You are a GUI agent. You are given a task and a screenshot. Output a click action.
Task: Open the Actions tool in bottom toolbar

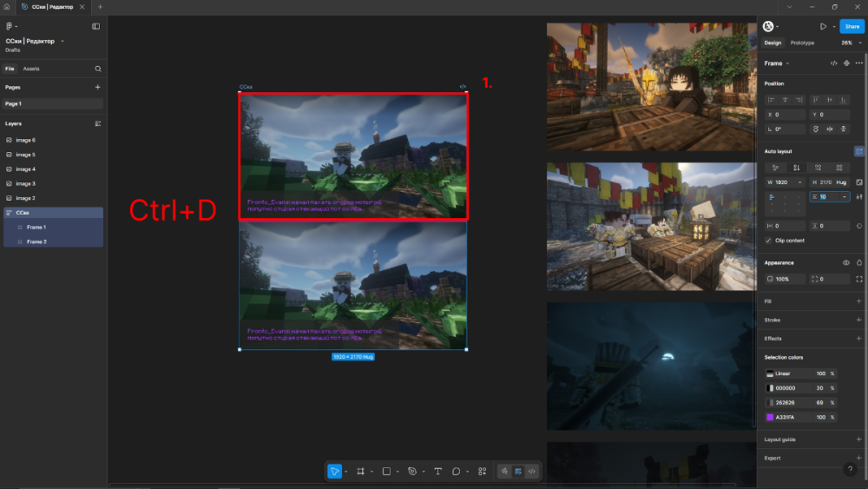482,471
